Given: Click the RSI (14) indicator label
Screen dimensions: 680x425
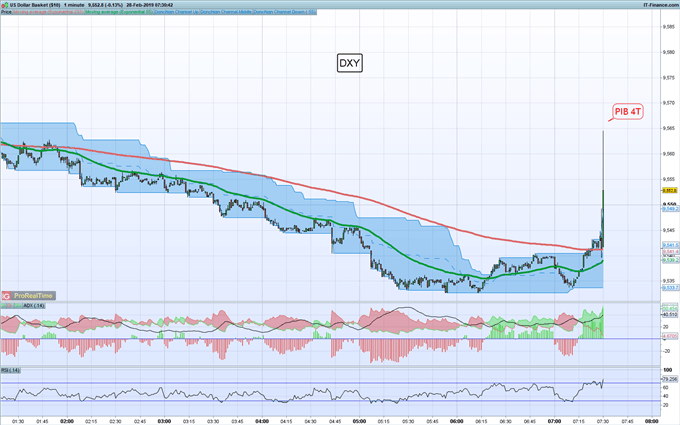Looking at the screenshot, I should coord(10,370).
